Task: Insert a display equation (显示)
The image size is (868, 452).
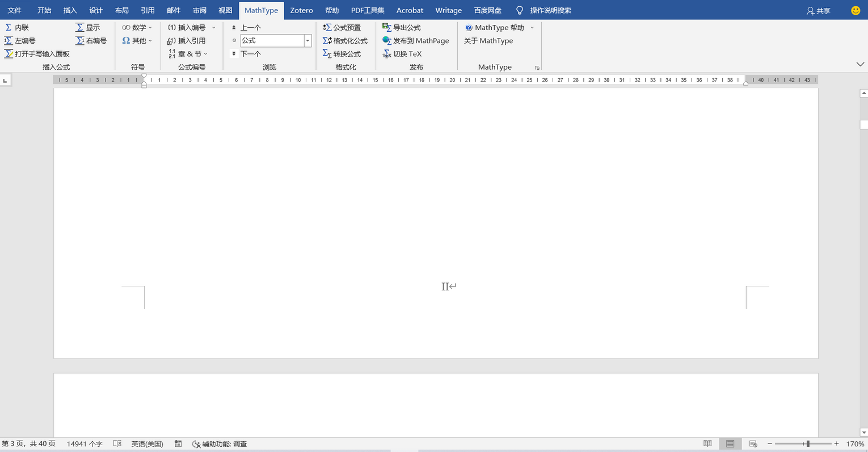Action: (x=88, y=27)
